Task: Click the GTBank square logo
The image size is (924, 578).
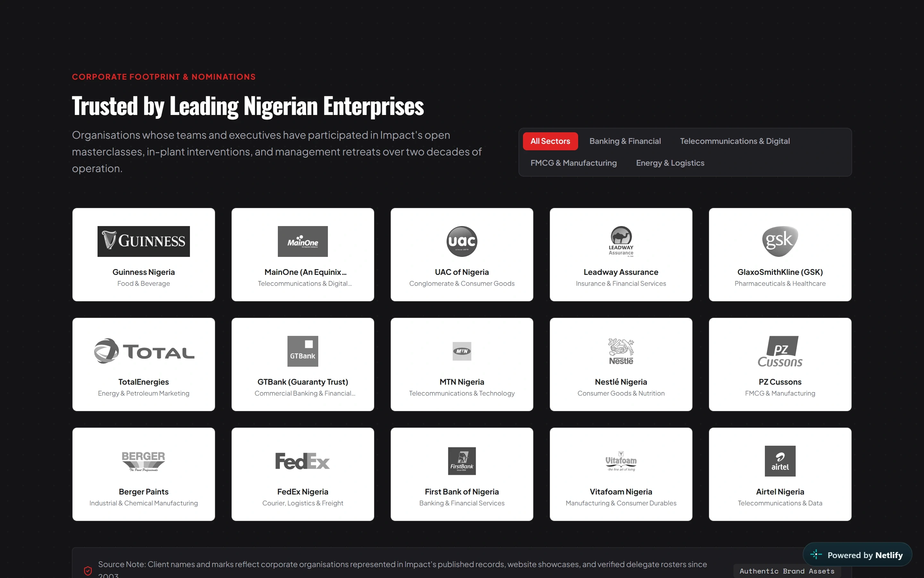Action: point(303,351)
